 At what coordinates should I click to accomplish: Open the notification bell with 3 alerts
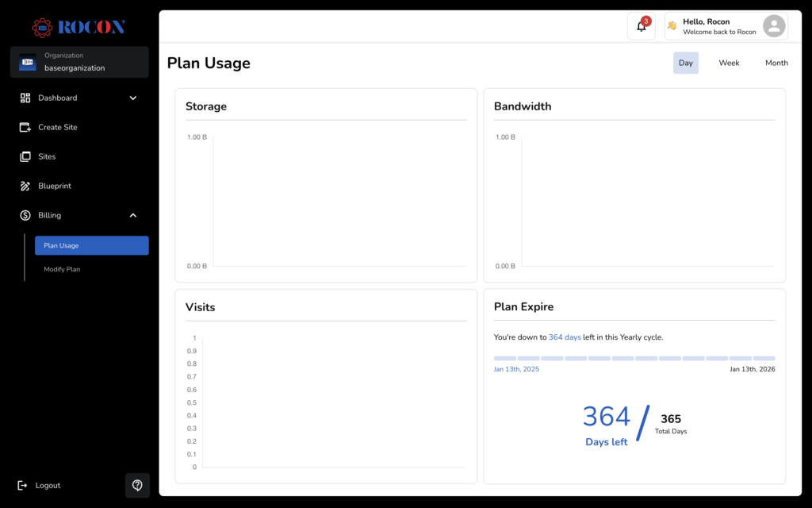click(x=641, y=25)
